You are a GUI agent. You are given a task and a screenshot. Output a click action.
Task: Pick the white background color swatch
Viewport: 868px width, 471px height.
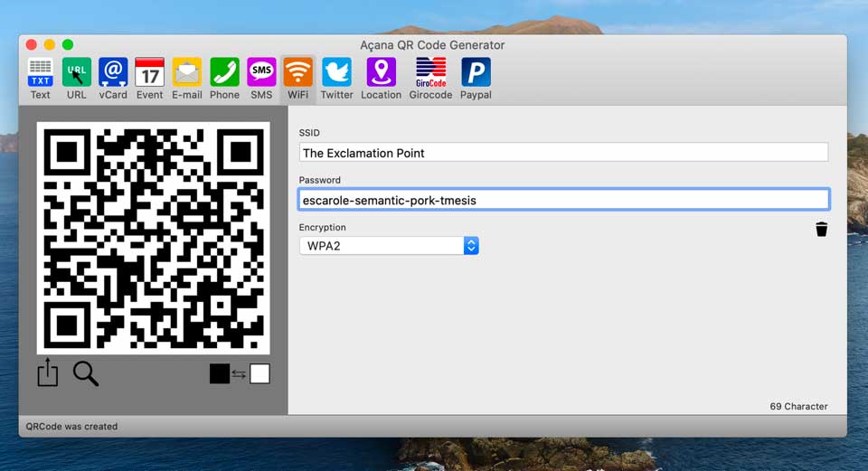point(259,373)
